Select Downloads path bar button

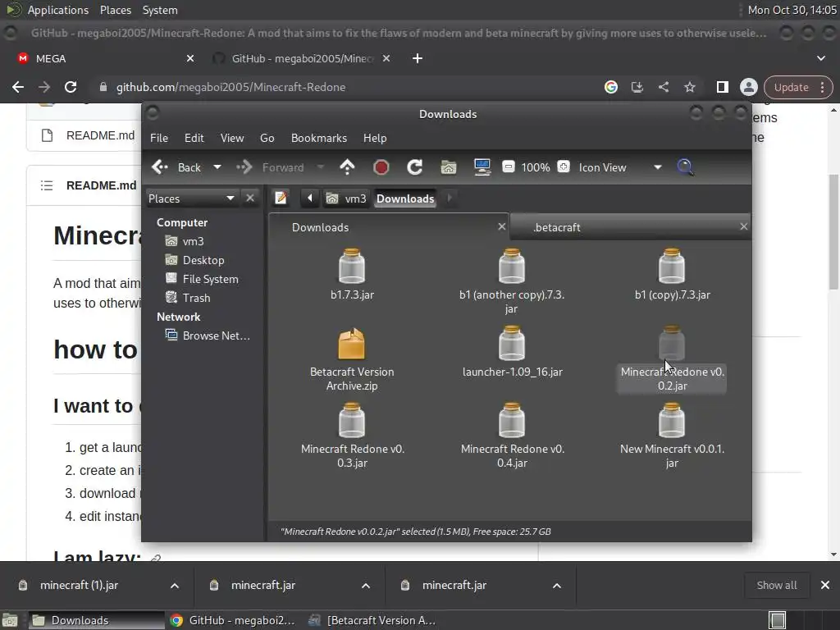click(x=405, y=199)
